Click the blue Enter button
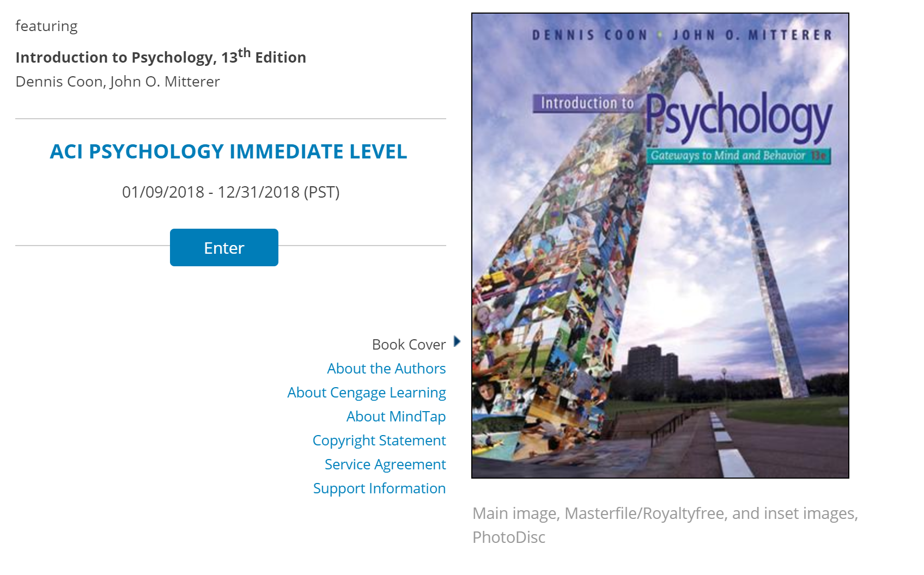The height and width of the screenshot is (575, 924). [x=224, y=247]
